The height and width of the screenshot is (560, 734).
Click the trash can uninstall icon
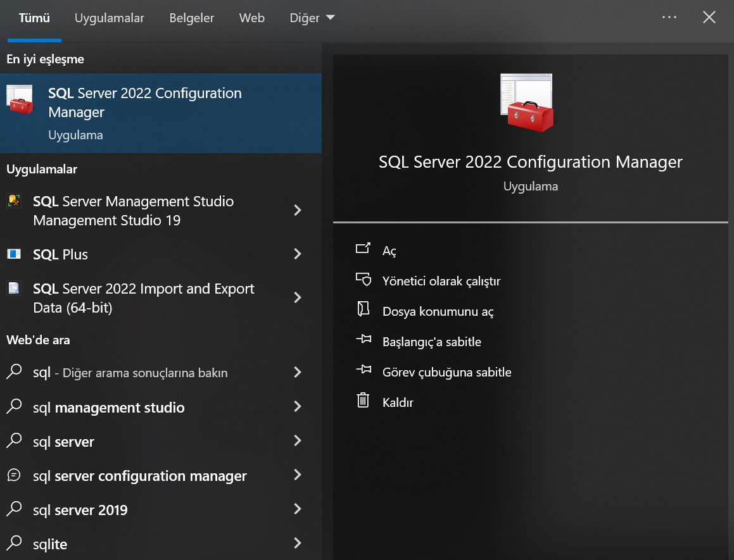click(363, 401)
